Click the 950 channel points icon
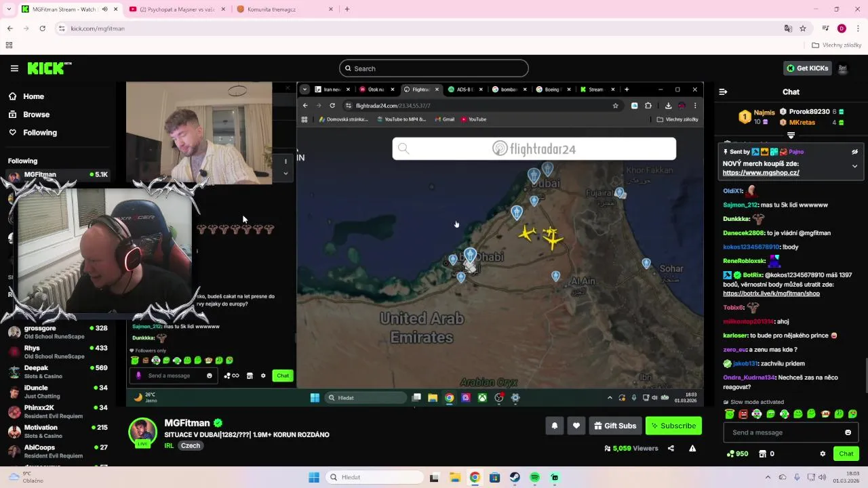This screenshot has height=488, width=868. click(737, 453)
